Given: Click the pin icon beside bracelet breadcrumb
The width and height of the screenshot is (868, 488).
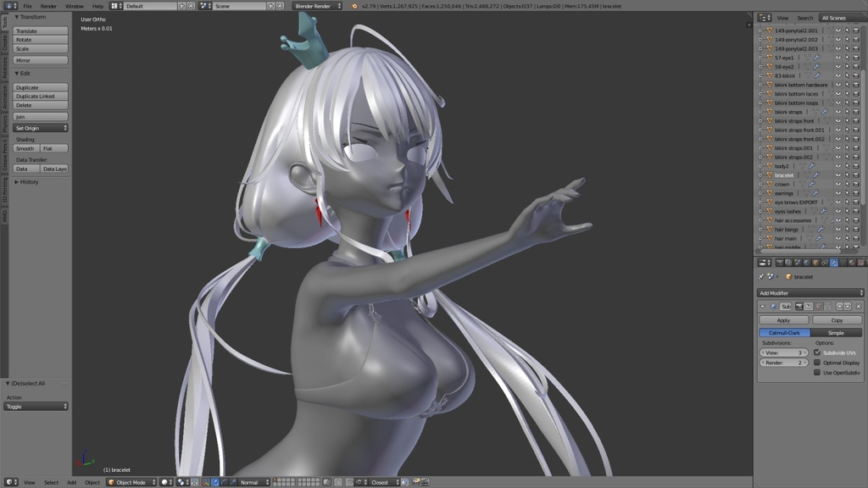Looking at the screenshot, I should click(761, 276).
